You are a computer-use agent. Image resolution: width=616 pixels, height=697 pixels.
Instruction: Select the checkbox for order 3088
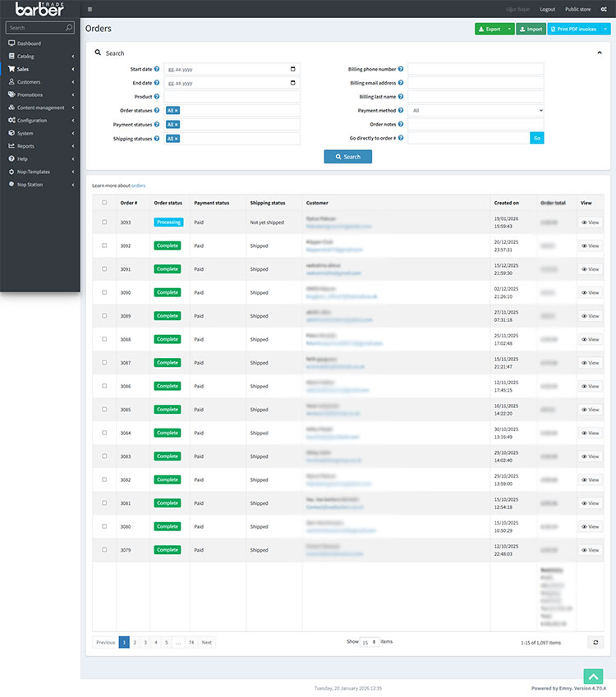[104, 339]
